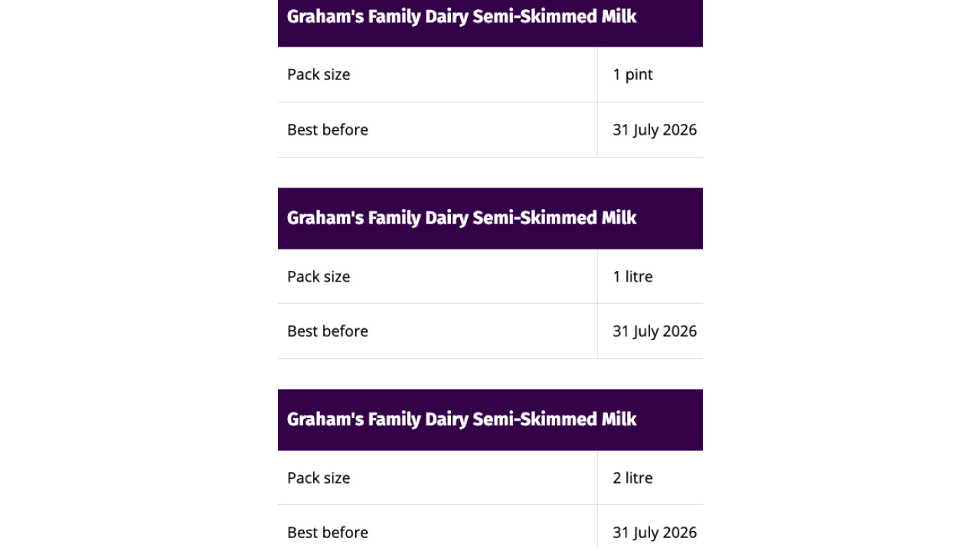Viewport: 980px width, 551px height.
Task: Select the "Pack size" label beside 1 litre
Action: 318,276
